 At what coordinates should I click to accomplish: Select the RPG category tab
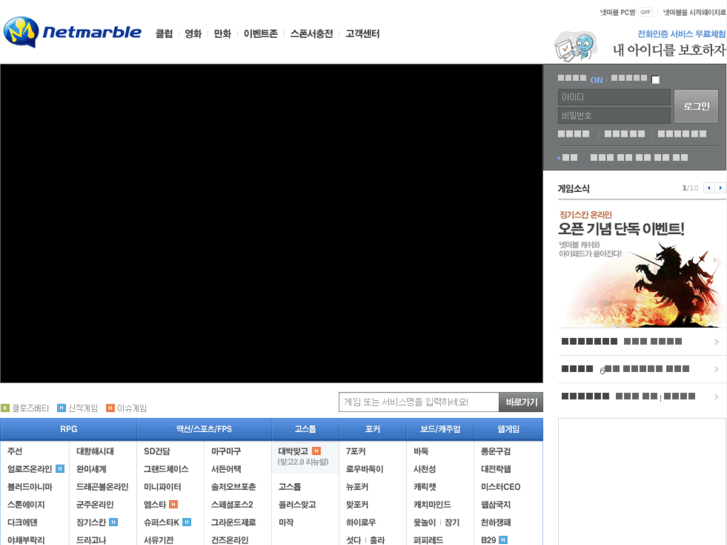pyautogui.click(x=69, y=429)
